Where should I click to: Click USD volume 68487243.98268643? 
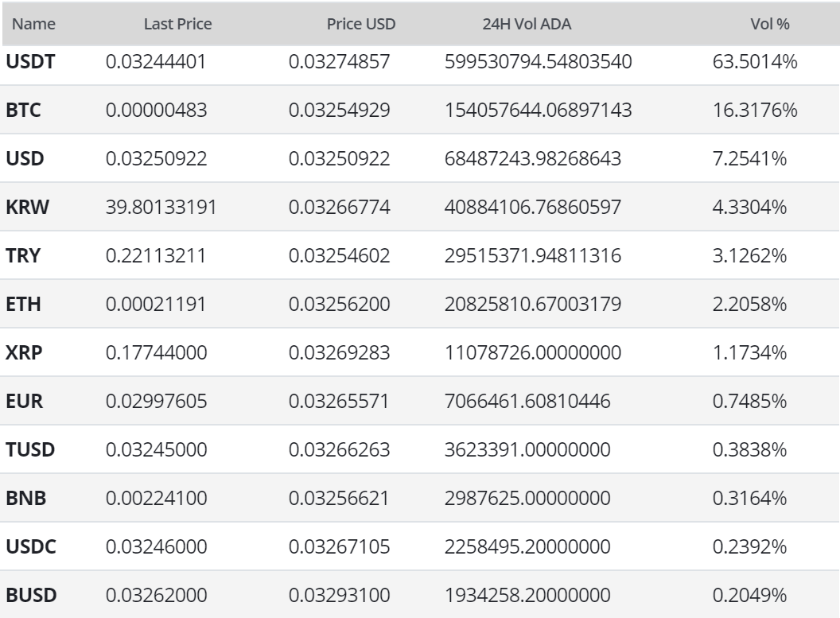click(533, 158)
